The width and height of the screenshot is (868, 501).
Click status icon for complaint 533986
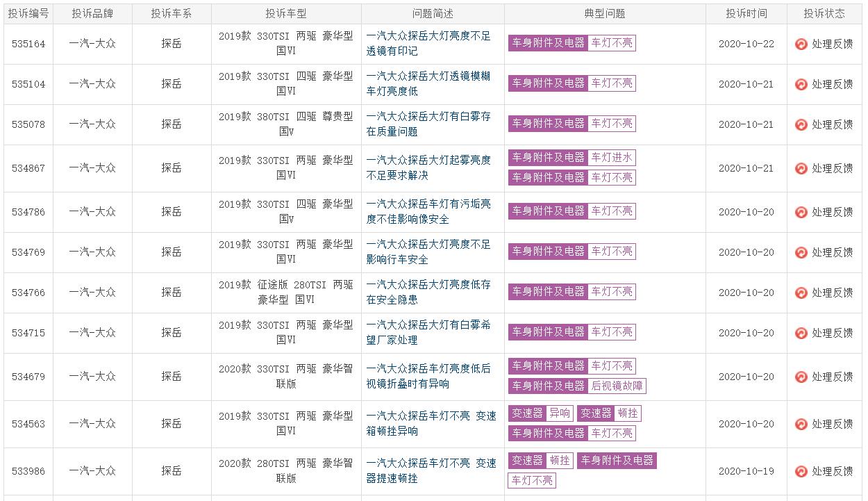(x=801, y=471)
